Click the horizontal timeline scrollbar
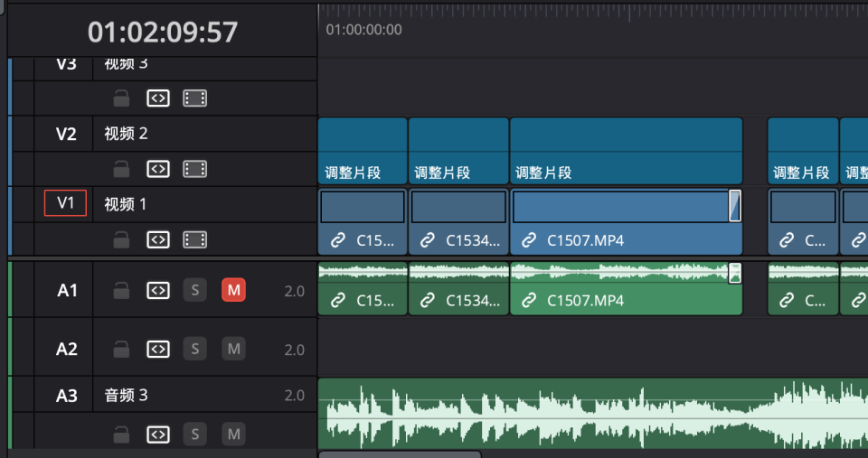Screen dimensions: 868x458 [398, 453]
